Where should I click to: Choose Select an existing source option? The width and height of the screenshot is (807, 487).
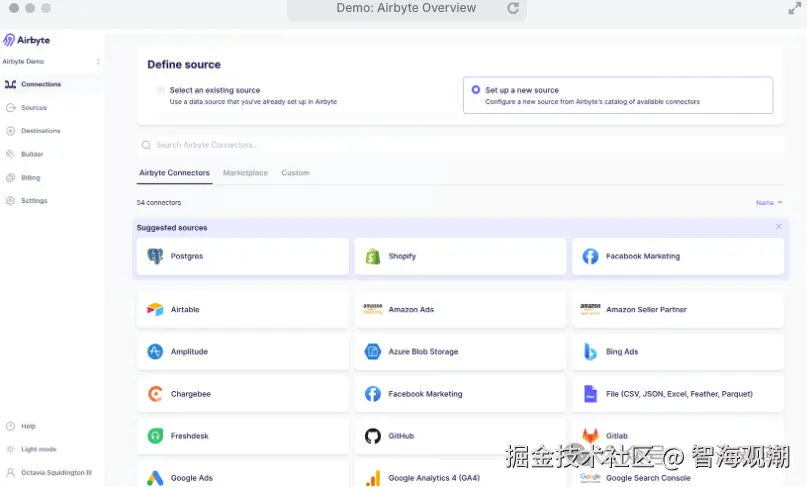click(x=304, y=95)
